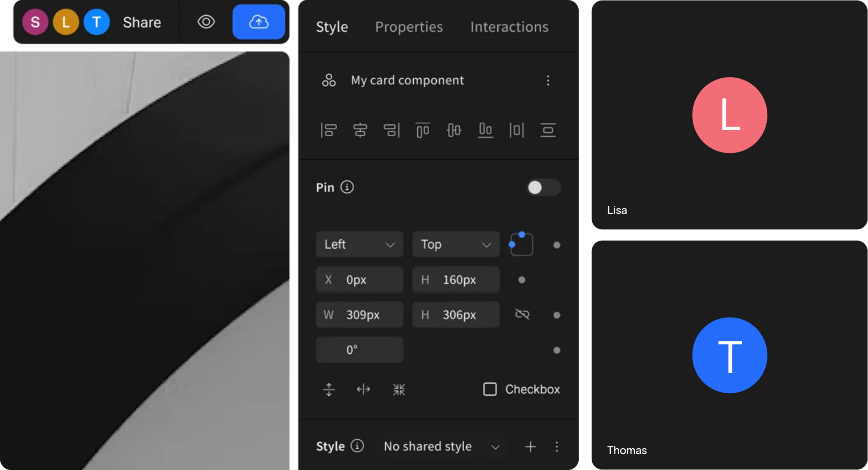Viewport: 868px width, 470px height.
Task: Toggle preview with the eye icon
Action: (x=206, y=22)
